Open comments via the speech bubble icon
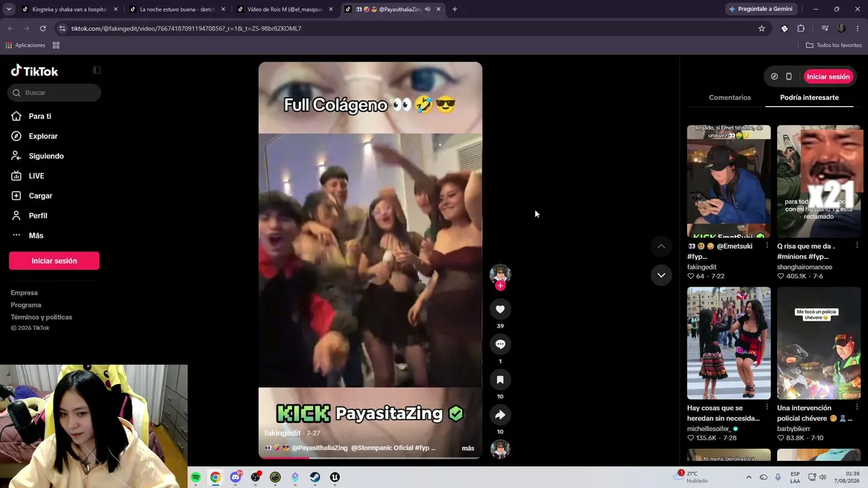The width and height of the screenshot is (868, 488). pyautogui.click(x=500, y=344)
